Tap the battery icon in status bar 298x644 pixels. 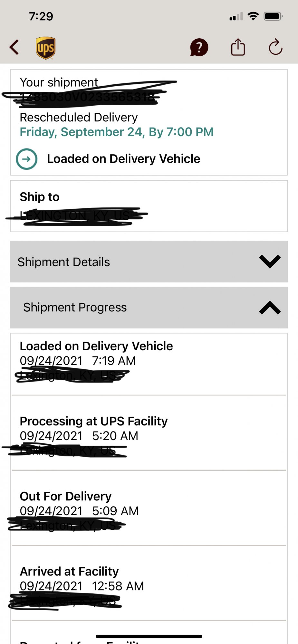point(273,16)
